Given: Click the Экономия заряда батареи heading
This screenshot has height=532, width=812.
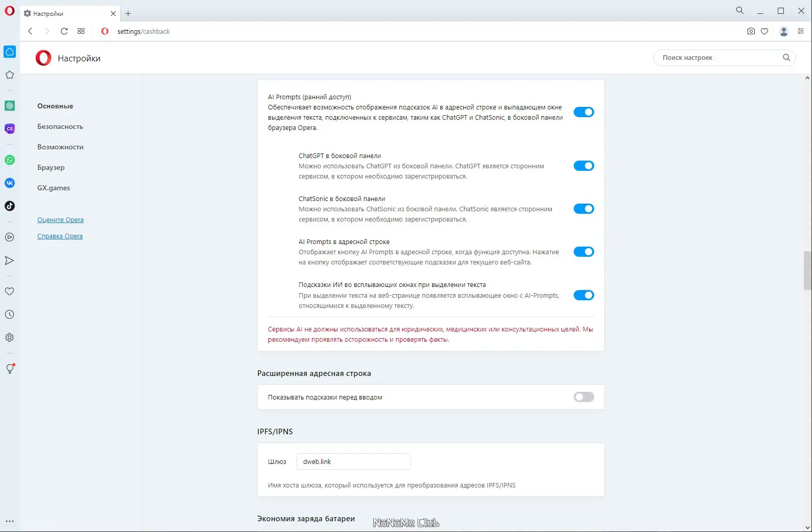Looking at the screenshot, I should (x=306, y=519).
